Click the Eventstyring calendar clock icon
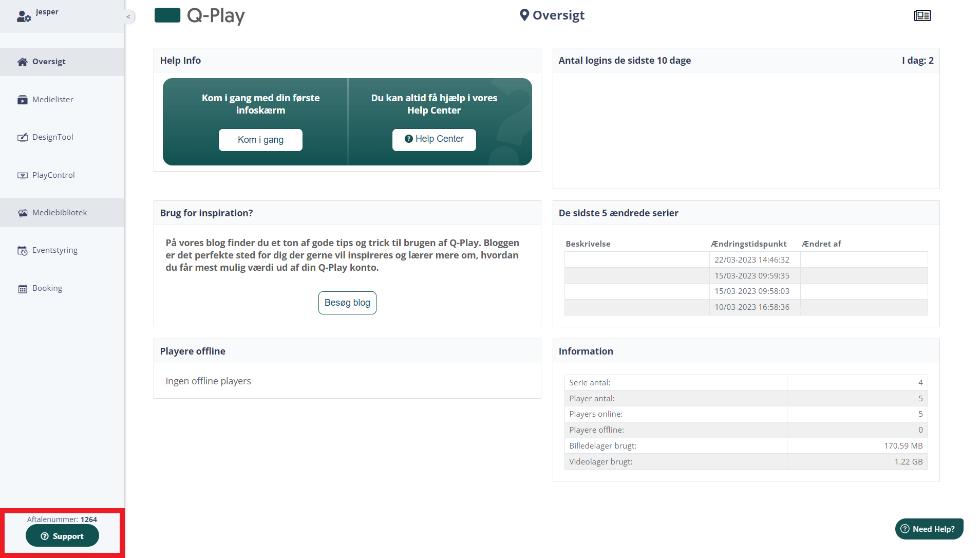 pyautogui.click(x=23, y=251)
